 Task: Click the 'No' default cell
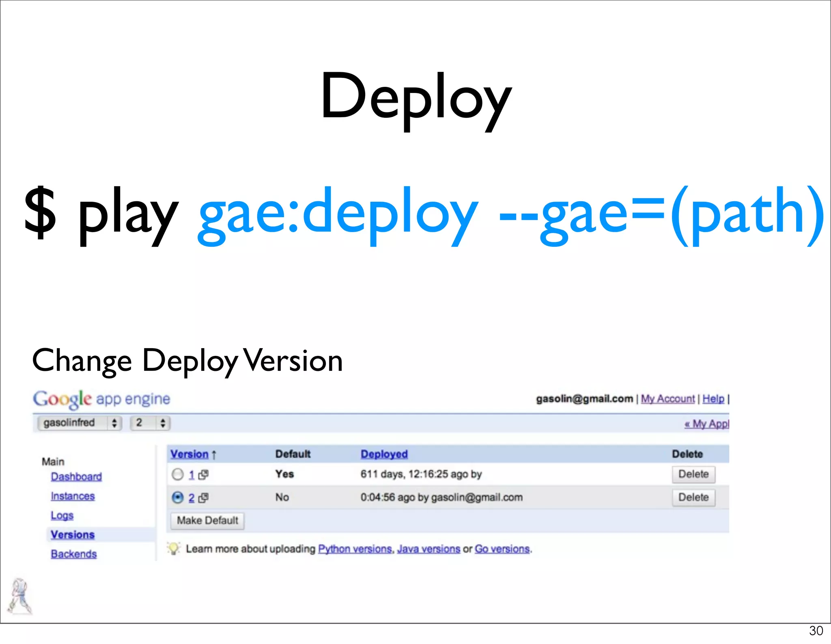point(282,498)
